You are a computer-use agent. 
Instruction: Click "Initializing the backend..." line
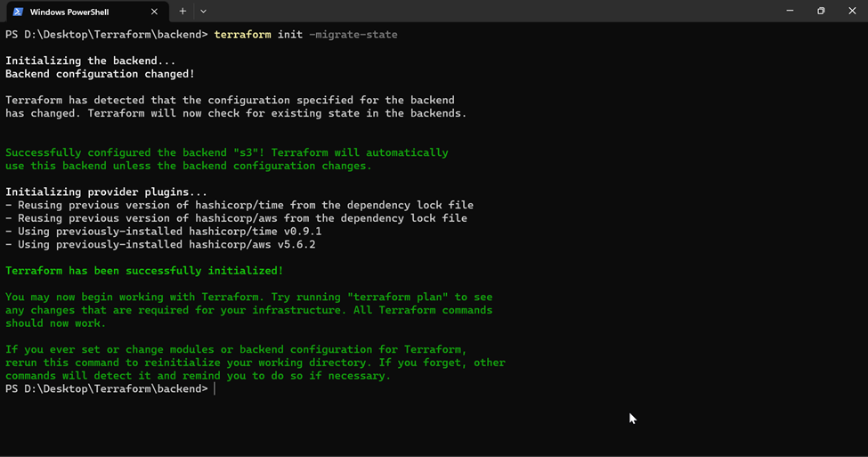point(90,61)
